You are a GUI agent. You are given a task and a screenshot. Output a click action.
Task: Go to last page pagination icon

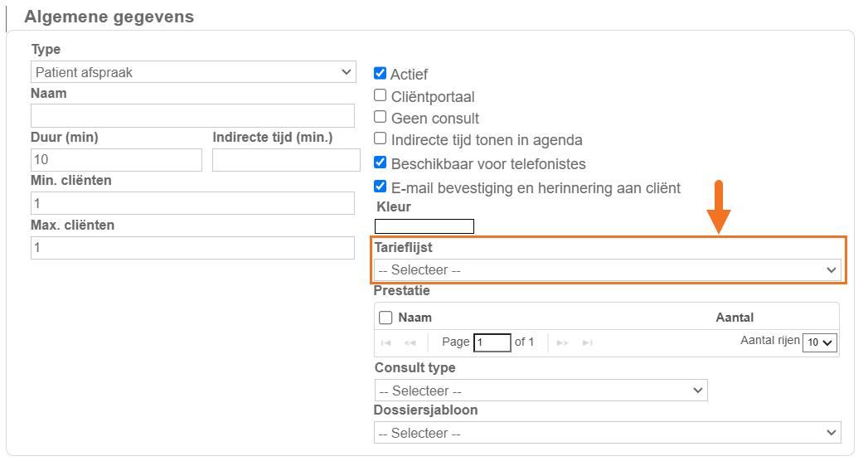(x=587, y=342)
